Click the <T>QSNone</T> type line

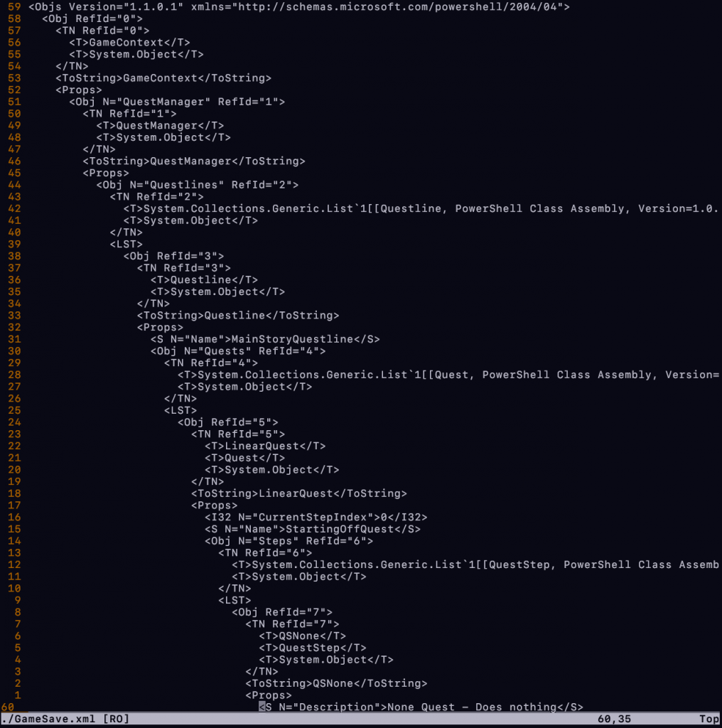302,636
